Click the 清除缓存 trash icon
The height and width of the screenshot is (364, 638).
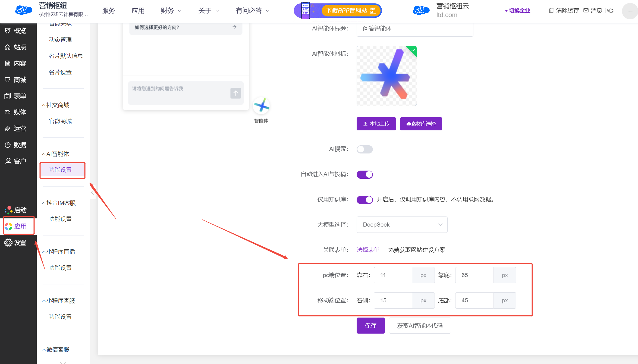point(551,11)
